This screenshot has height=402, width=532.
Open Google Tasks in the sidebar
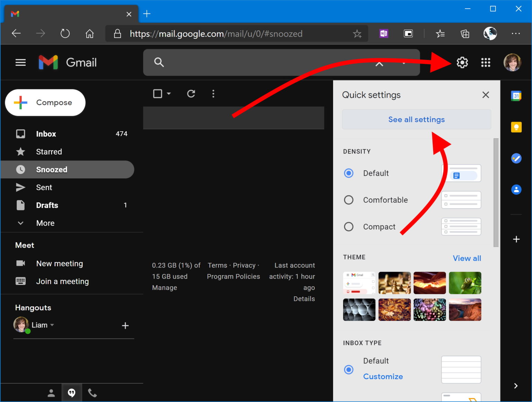(x=516, y=158)
